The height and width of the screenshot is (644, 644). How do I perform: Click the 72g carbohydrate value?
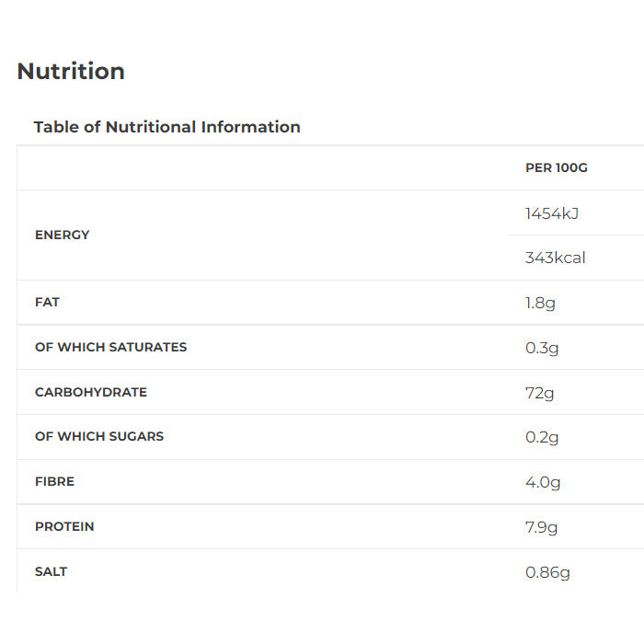click(539, 393)
